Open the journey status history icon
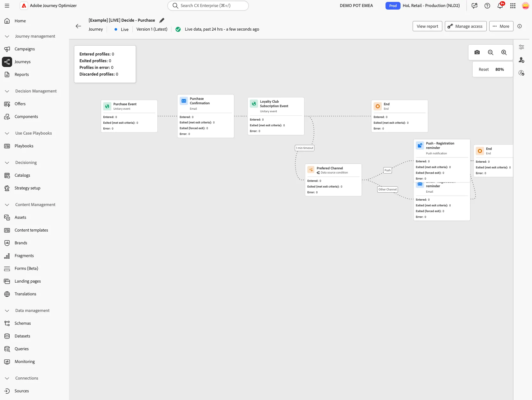 click(521, 73)
